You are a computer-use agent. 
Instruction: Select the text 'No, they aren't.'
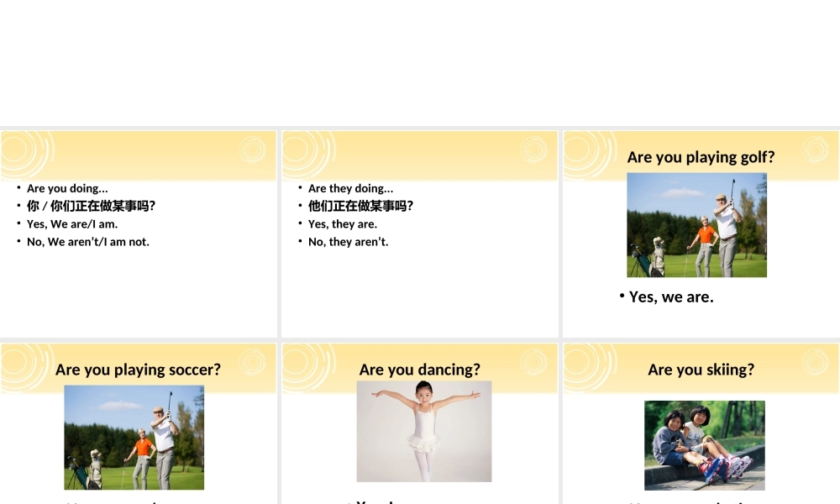(x=348, y=241)
